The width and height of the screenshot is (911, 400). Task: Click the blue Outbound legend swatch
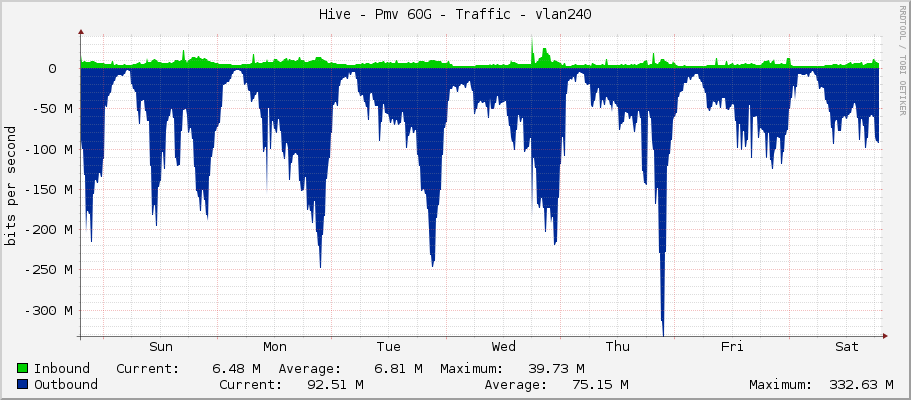pos(23,384)
